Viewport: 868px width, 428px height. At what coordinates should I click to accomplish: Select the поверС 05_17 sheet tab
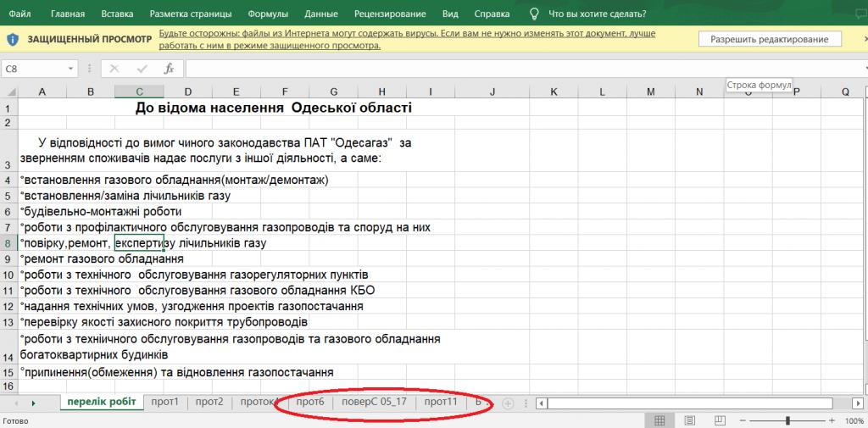pos(373,402)
